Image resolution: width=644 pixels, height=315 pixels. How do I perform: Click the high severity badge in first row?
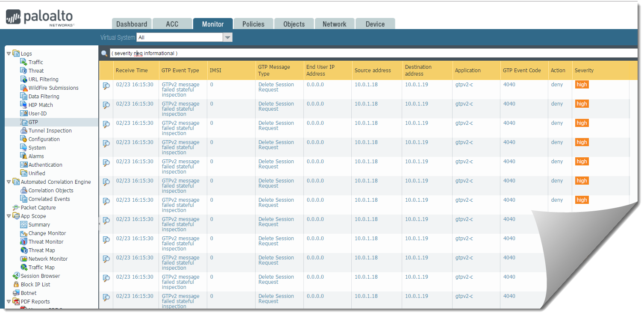(582, 85)
